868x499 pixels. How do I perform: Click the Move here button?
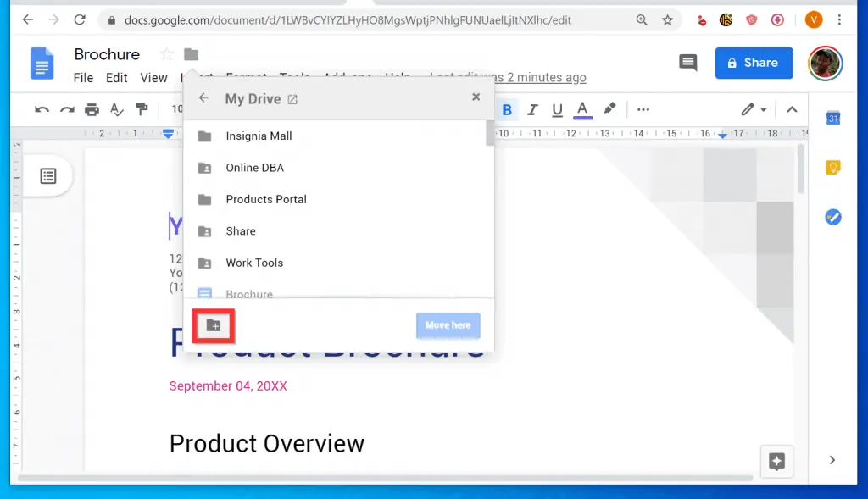pos(448,325)
